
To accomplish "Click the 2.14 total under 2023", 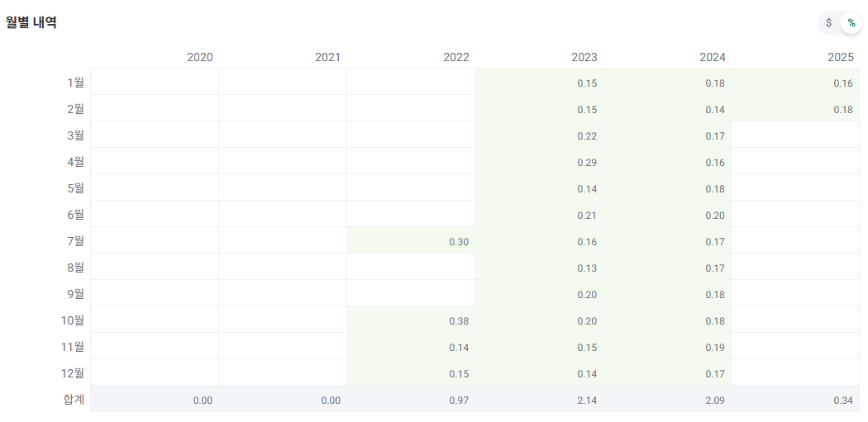I will (539, 400).
